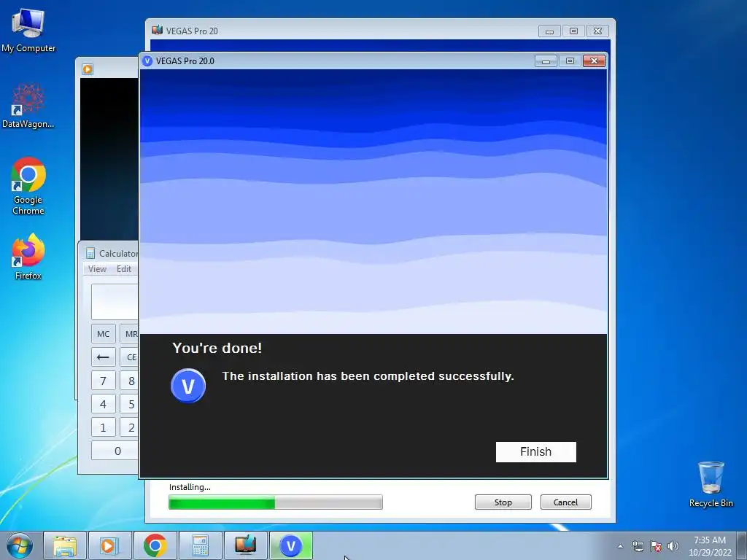Click the blue VEGAS V logo in dialog
This screenshot has height=560, width=747.
click(x=188, y=386)
